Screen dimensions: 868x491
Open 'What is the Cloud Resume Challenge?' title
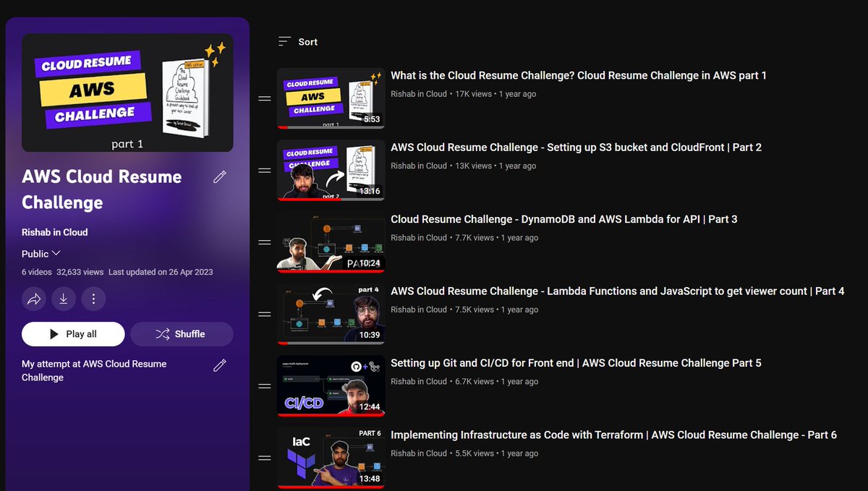pos(579,75)
